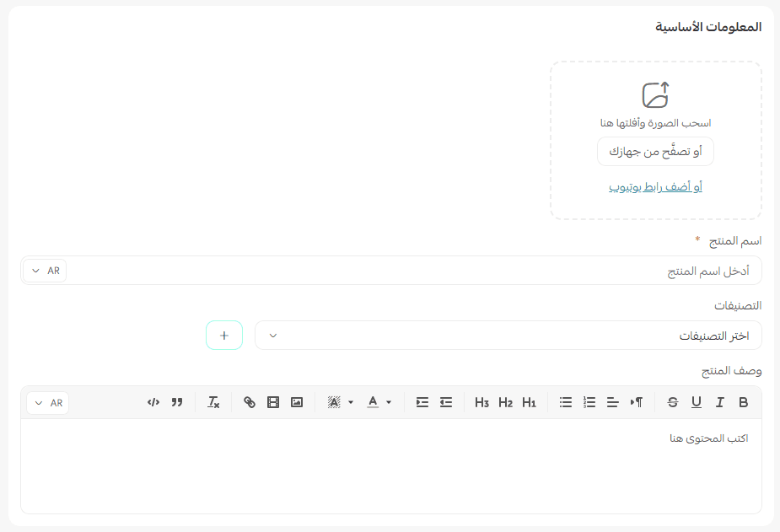
Task: Click the أو تصفّح من جهازك button
Action: click(x=655, y=152)
